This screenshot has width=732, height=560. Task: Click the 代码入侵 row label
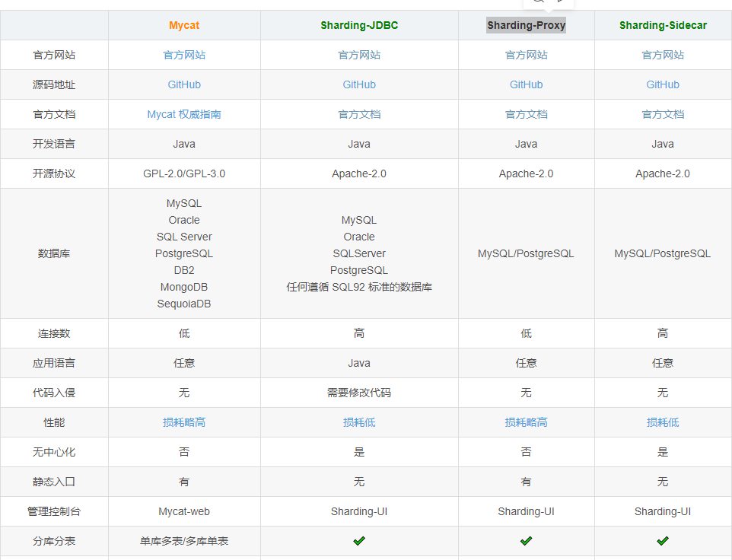pos(54,393)
